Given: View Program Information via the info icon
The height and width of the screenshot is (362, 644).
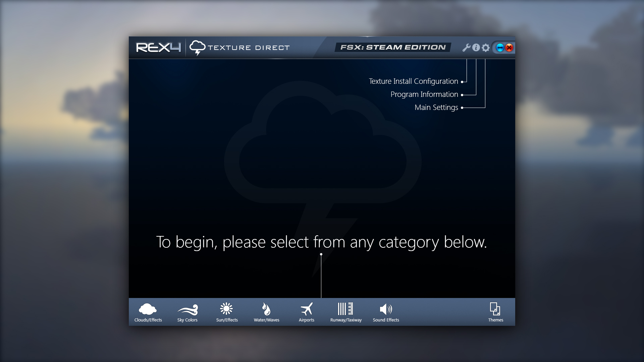Looking at the screenshot, I should click(476, 48).
